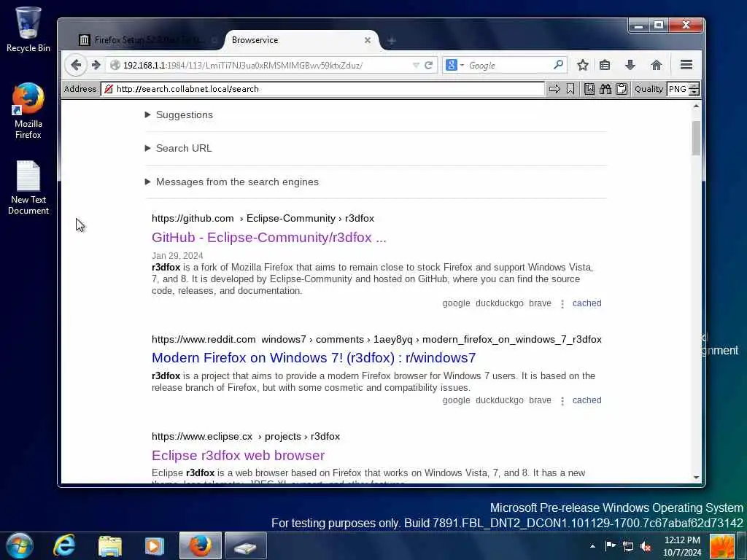Open the Windows Start orb
The image size is (747, 560).
click(x=20, y=545)
